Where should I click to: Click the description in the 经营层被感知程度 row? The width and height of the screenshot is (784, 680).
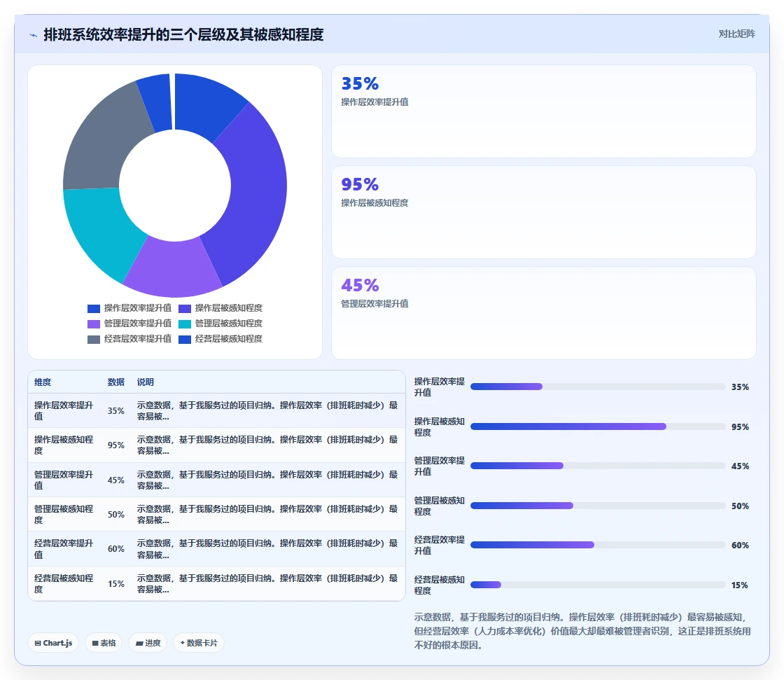pyautogui.click(x=267, y=584)
